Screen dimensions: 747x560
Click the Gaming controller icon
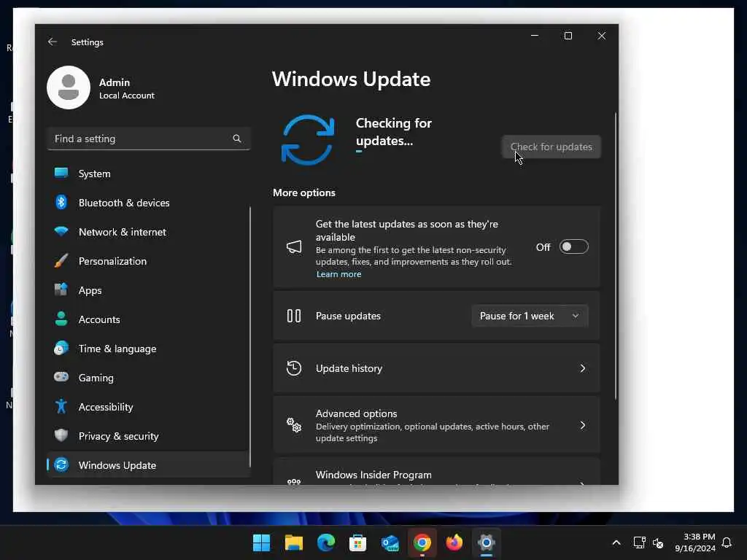pos(61,377)
